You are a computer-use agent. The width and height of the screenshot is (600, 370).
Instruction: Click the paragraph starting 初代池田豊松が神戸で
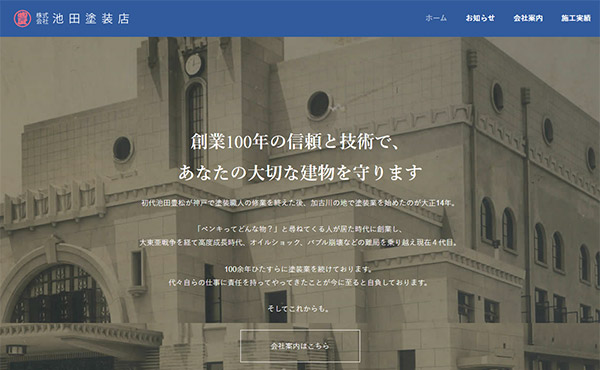pyautogui.click(x=298, y=203)
